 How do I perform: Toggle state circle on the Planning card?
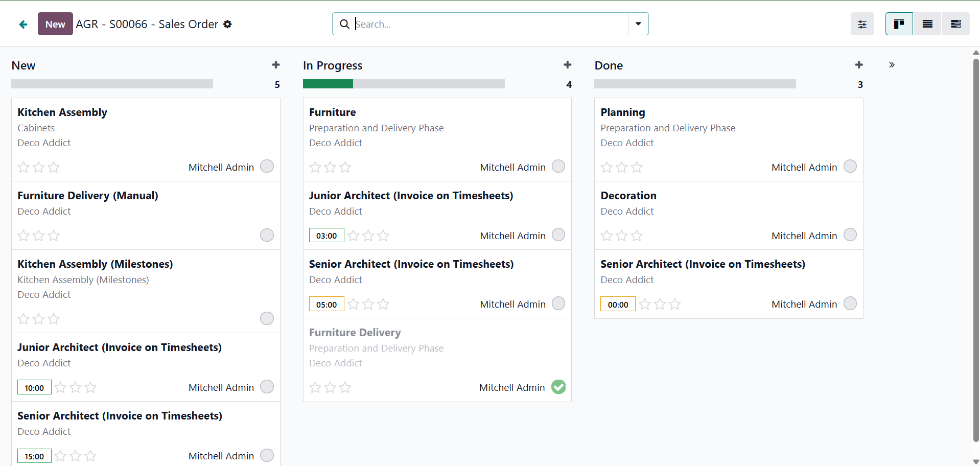[x=850, y=167]
